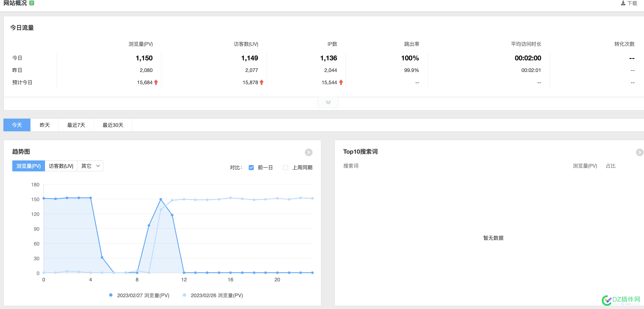Screen dimensions: 644x309
Task: Click the 浏览量(PV) header in Top10 panel
Action: click(x=585, y=166)
